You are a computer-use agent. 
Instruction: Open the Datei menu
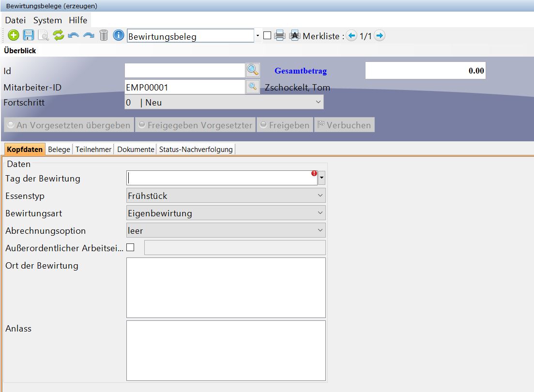pyautogui.click(x=15, y=20)
